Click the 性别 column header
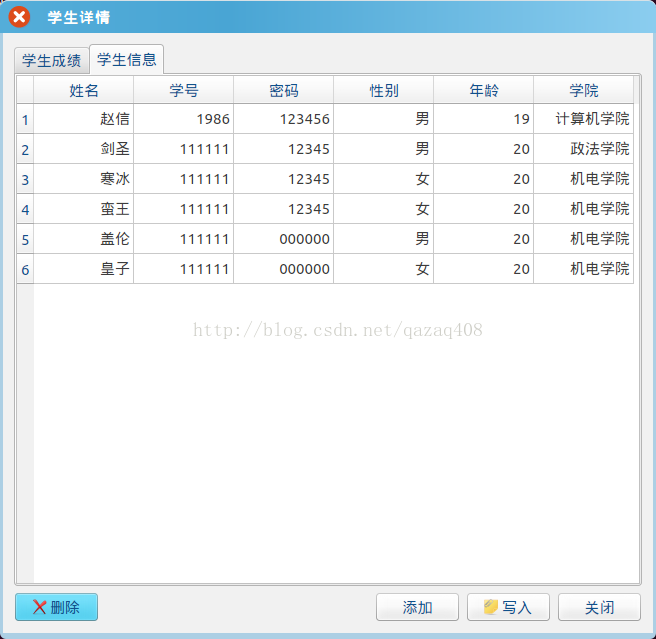Screen dimensions: 656x639 point(383,90)
